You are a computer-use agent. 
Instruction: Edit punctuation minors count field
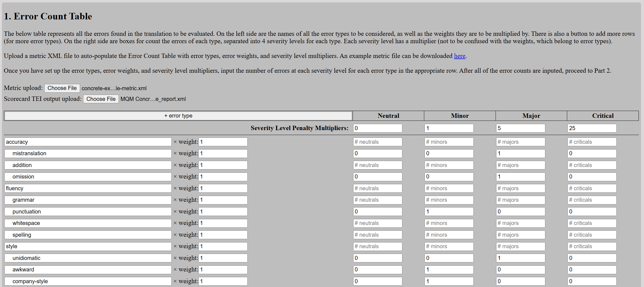point(449,212)
